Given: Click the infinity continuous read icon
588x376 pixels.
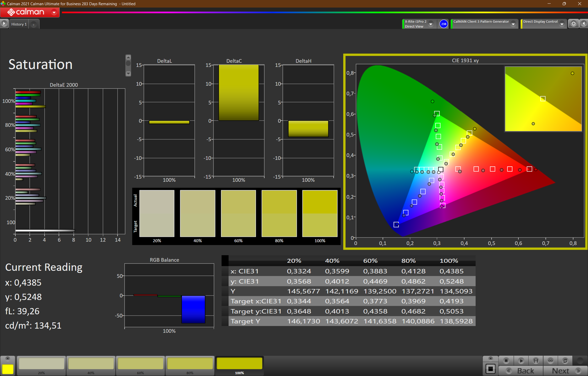Looking at the screenshot, I should pyautogui.click(x=550, y=361).
